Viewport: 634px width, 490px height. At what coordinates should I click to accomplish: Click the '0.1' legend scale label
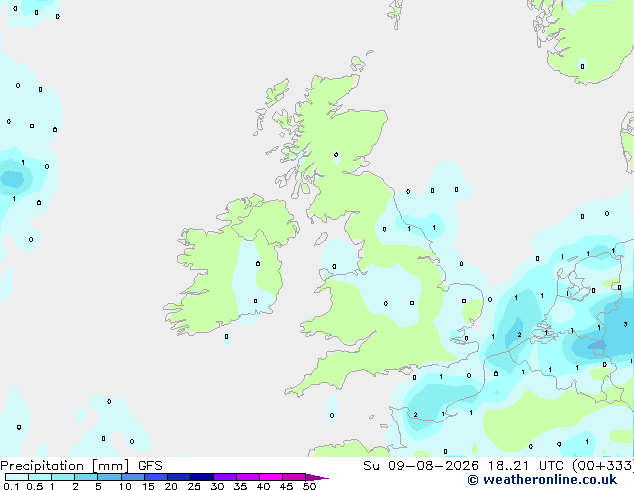click(x=11, y=486)
